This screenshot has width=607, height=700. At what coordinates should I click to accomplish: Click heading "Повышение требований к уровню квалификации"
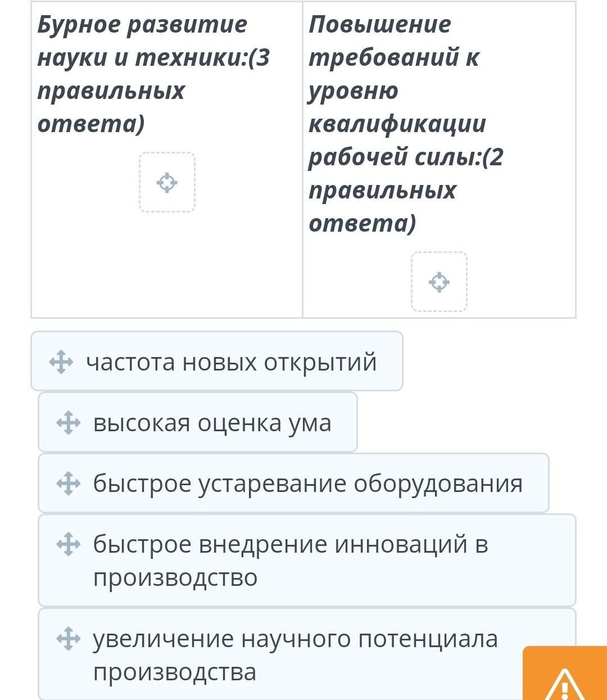click(397, 90)
